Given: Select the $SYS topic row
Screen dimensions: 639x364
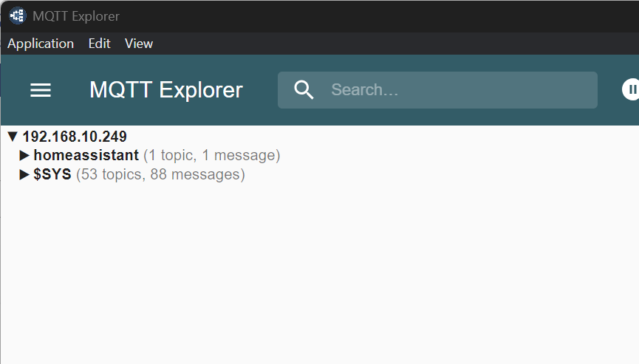Looking at the screenshot, I should 132,174.
